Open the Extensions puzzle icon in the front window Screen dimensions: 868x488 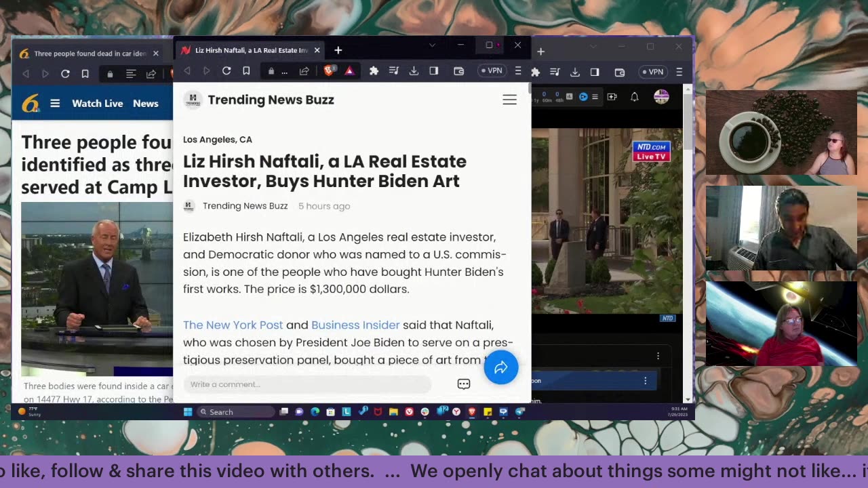point(374,71)
